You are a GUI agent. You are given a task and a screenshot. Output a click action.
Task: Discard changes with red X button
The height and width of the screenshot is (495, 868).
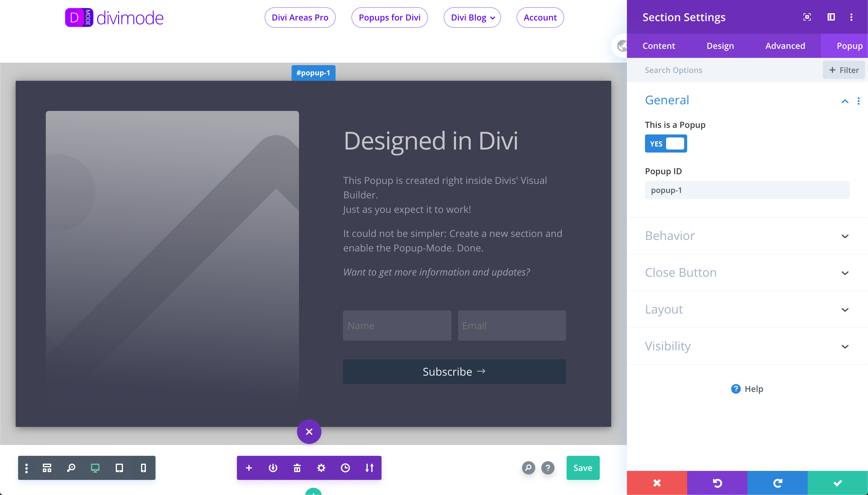657,483
